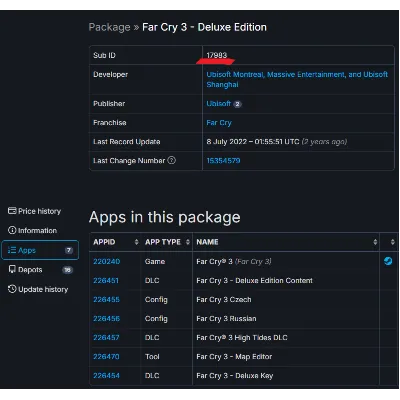
Task: Click the Last Record Update date text
Action: click(x=253, y=142)
